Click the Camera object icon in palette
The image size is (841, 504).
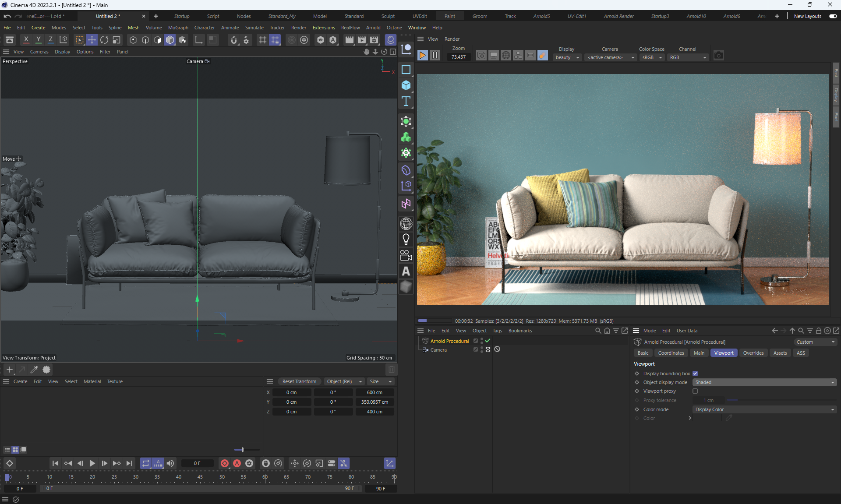click(x=406, y=255)
